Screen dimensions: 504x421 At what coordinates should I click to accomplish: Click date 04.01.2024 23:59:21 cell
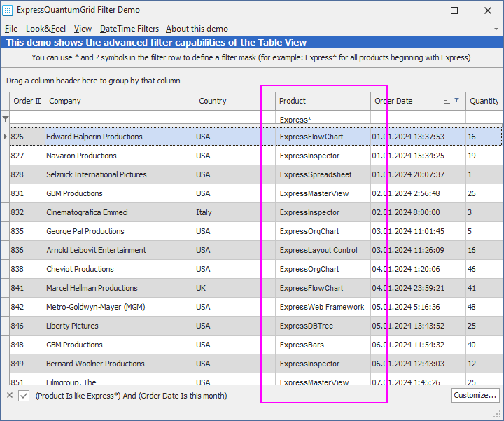418,288
